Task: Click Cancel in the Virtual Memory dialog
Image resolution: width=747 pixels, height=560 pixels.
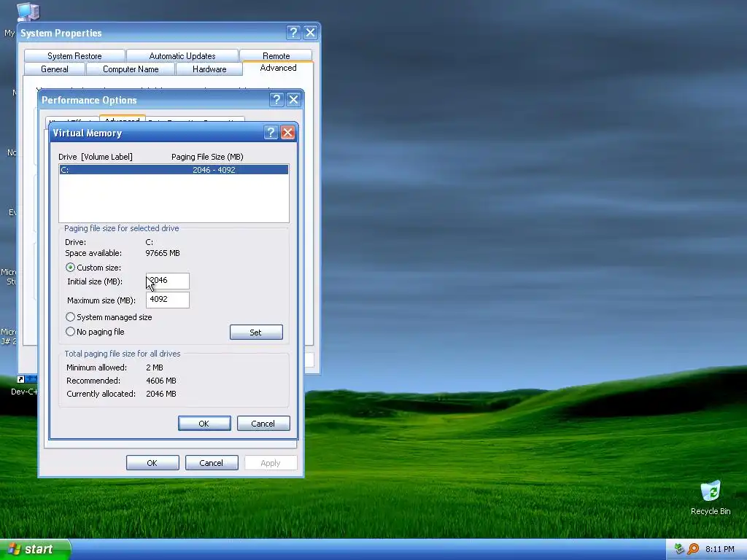Action: pyautogui.click(x=263, y=424)
